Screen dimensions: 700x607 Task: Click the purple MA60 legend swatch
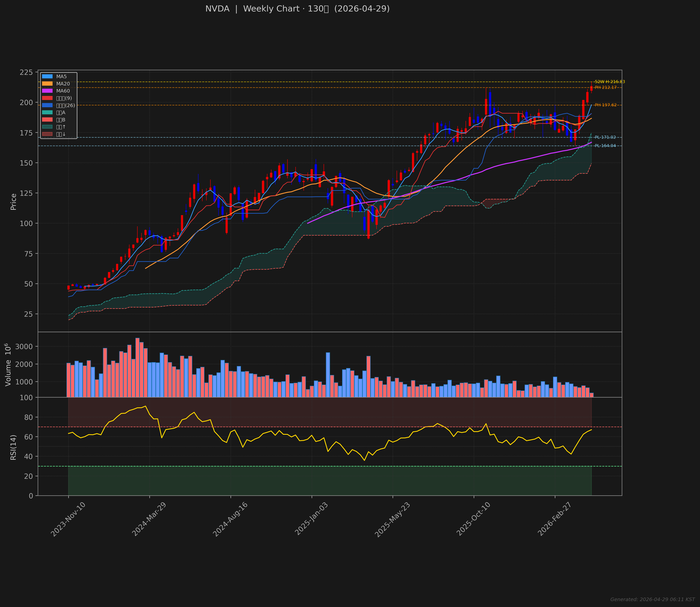point(47,91)
